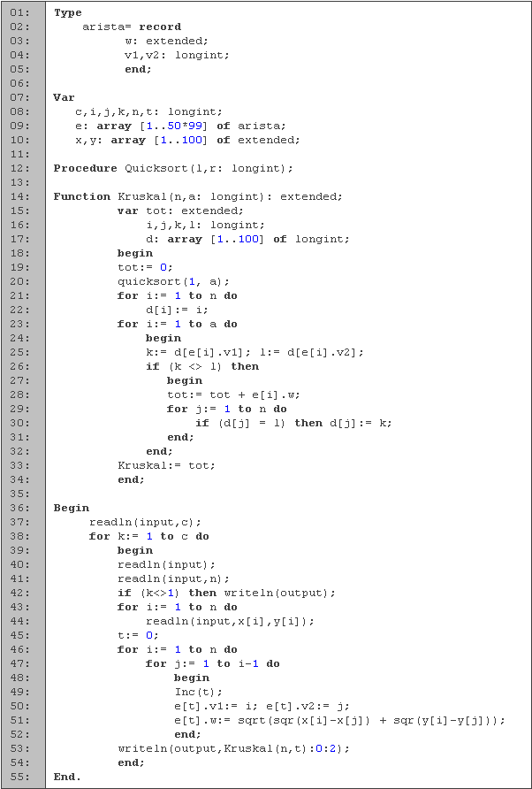Click the "Type" keyword
Viewport: 532px width, 789px height.
pyautogui.click(x=68, y=12)
